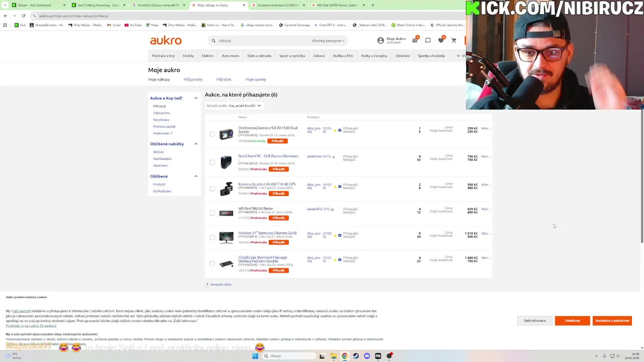Open Discord from the taskbar

(367, 356)
